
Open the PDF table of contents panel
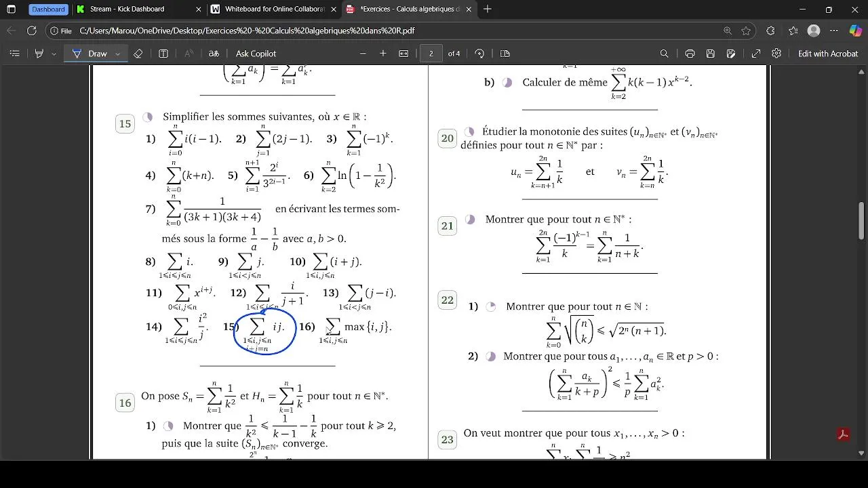(x=14, y=54)
